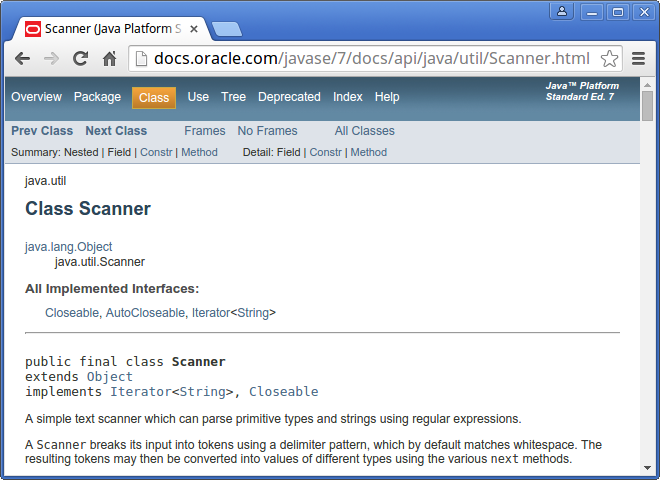Open the Use navigation item
The image size is (660, 480).
[x=198, y=97]
